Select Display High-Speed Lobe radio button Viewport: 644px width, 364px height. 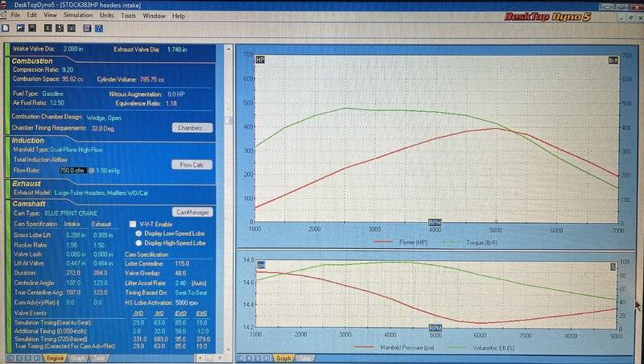pyautogui.click(x=138, y=243)
